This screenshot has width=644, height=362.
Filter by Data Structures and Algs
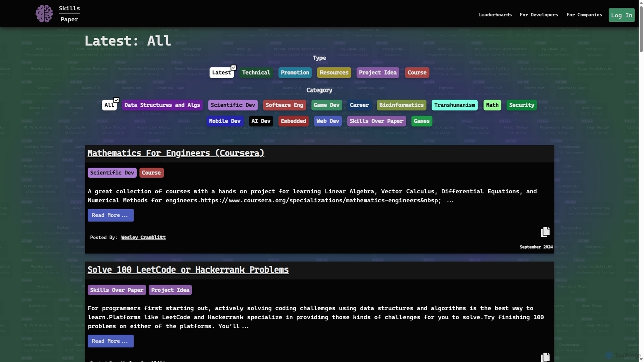pyautogui.click(x=162, y=105)
